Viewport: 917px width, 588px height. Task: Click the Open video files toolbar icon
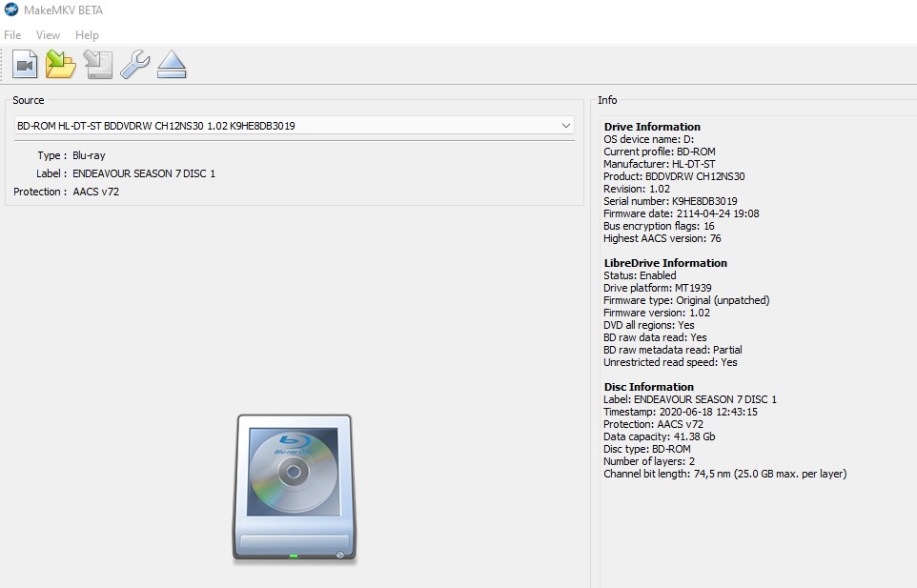pyautogui.click(x=25, y=64)
